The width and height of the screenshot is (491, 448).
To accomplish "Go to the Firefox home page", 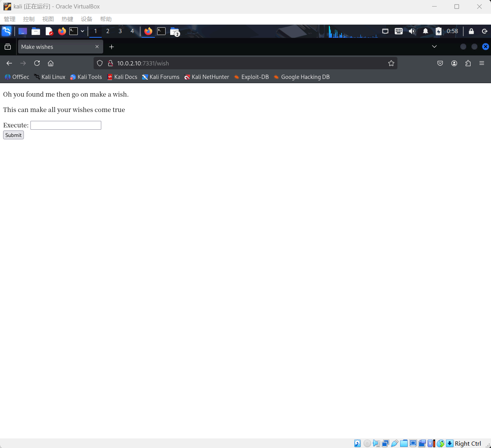I will 50,63.
